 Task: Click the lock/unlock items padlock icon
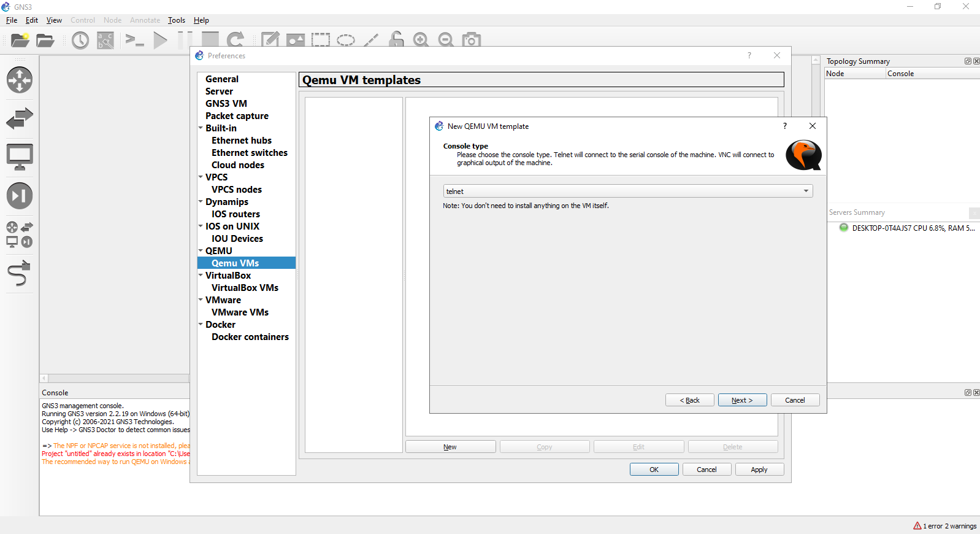pyautogui.click(x=396, y=39)
